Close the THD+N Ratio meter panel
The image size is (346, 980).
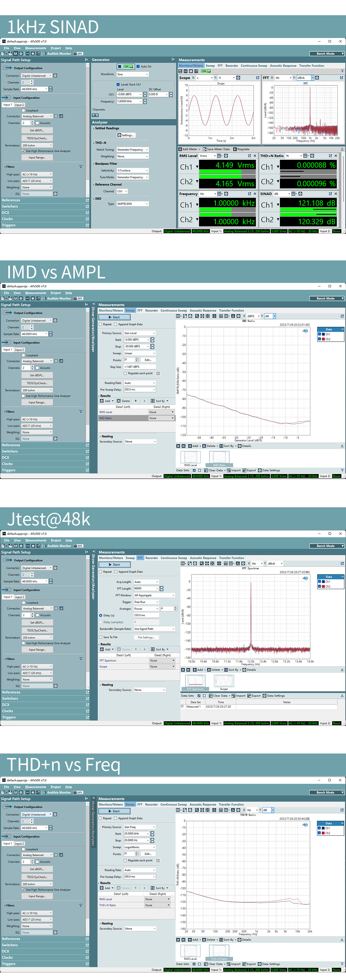coord(336,156)
